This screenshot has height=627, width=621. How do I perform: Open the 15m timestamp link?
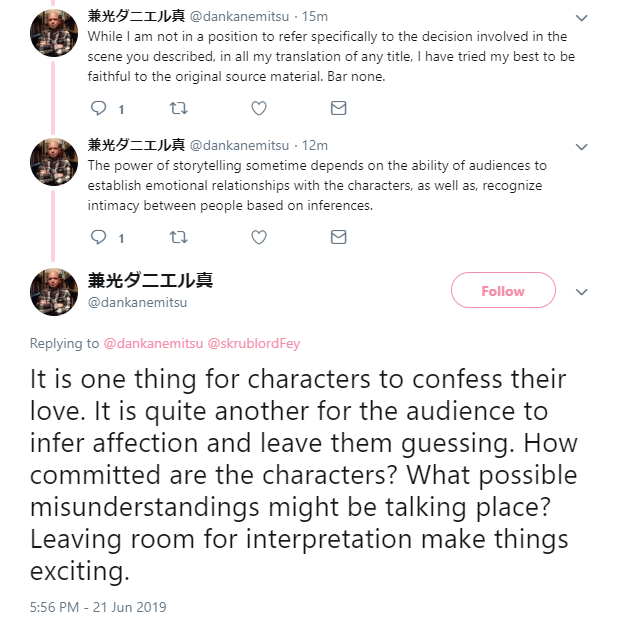(315, 16)
